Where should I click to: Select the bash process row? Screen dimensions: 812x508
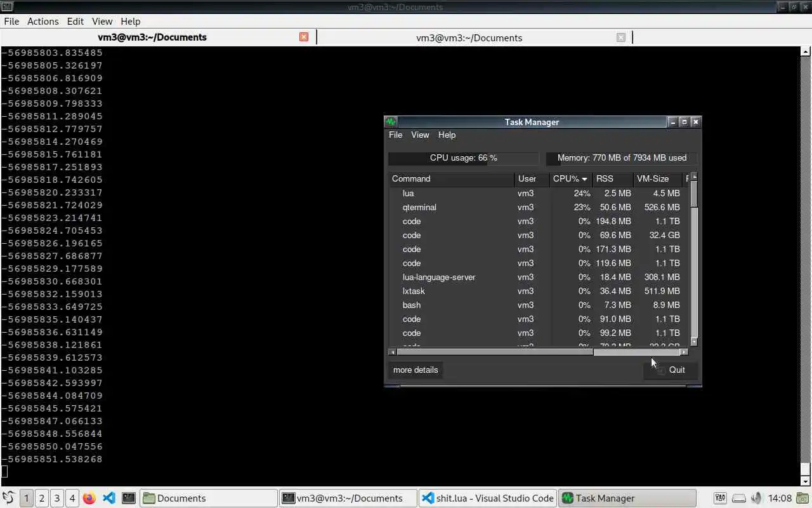(539, 305)
